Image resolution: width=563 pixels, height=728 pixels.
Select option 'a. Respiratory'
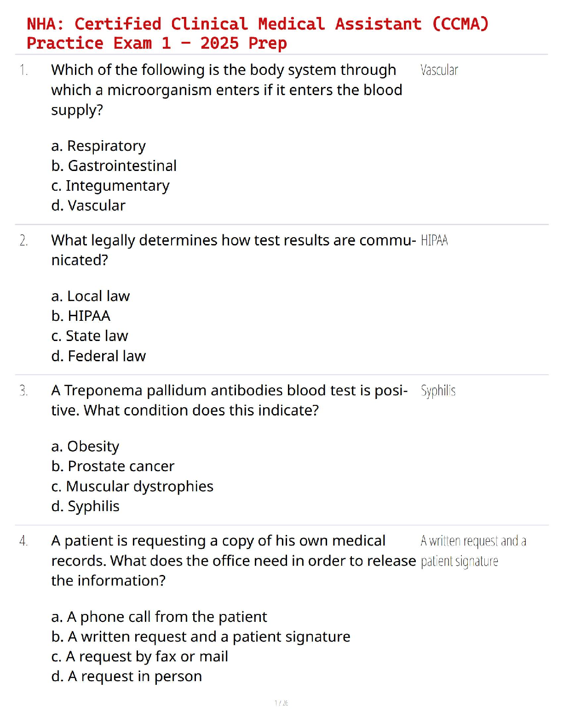tap(98, 146)
